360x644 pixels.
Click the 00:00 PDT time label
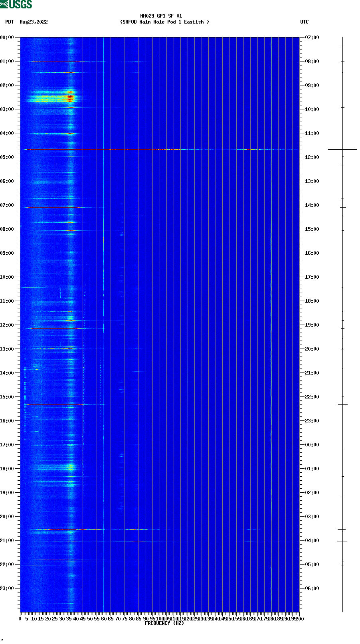7,38
